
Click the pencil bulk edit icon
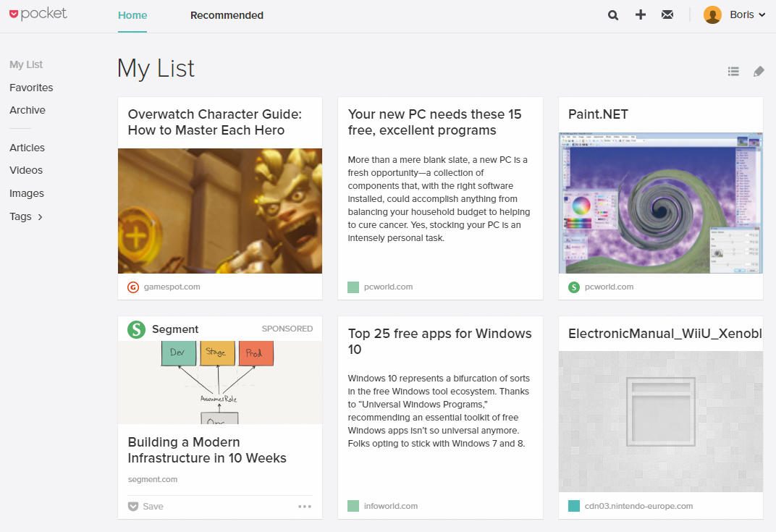pos(759,72)
